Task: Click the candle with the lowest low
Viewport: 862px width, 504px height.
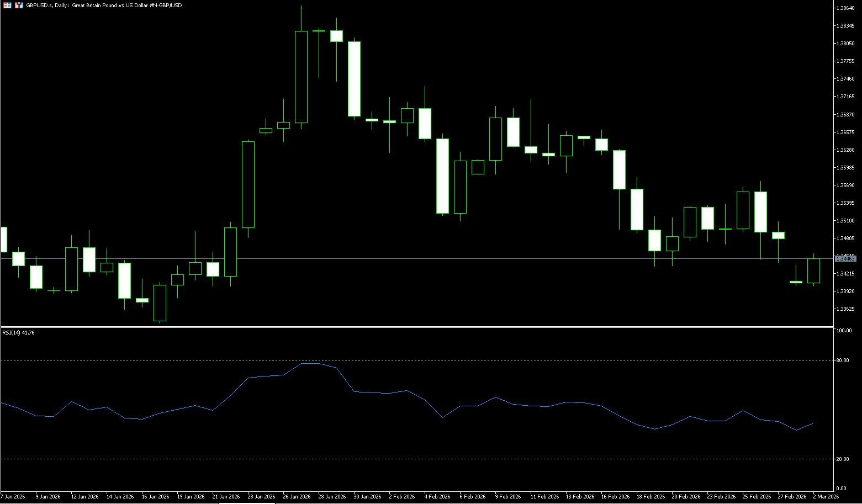Action: (x=160, y=303)
